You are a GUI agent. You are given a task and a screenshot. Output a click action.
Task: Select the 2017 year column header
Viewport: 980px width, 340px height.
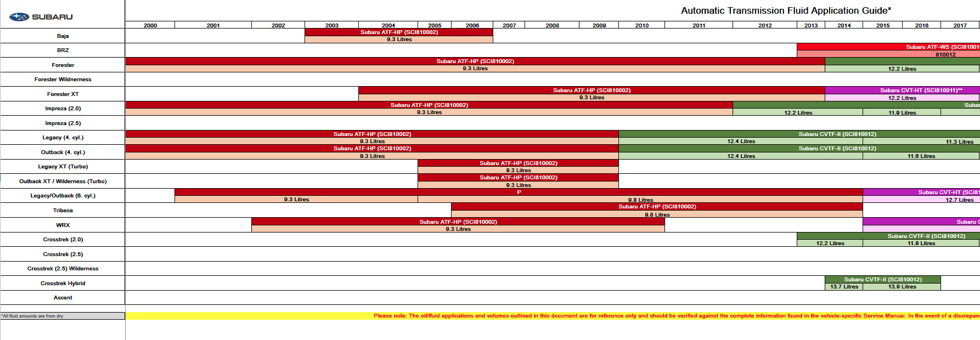[x=960, y=25]
